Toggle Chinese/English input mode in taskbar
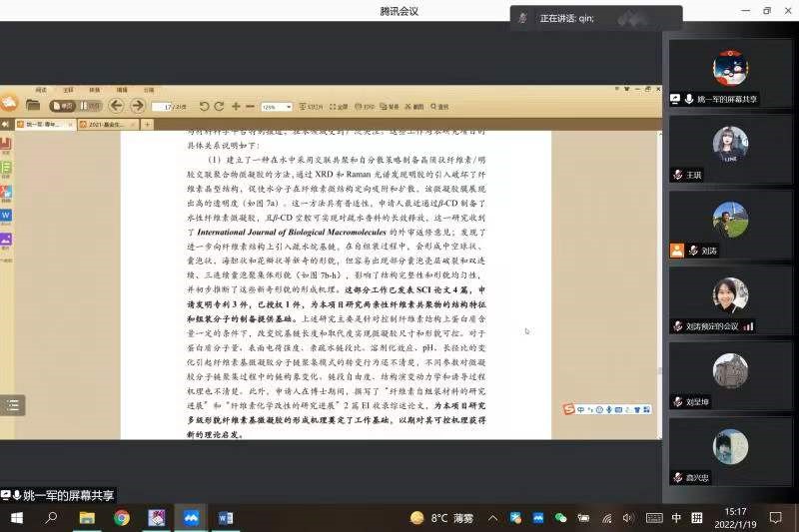Image resolution: width=799 pixels, height=532 pixels. pos(676,518)
